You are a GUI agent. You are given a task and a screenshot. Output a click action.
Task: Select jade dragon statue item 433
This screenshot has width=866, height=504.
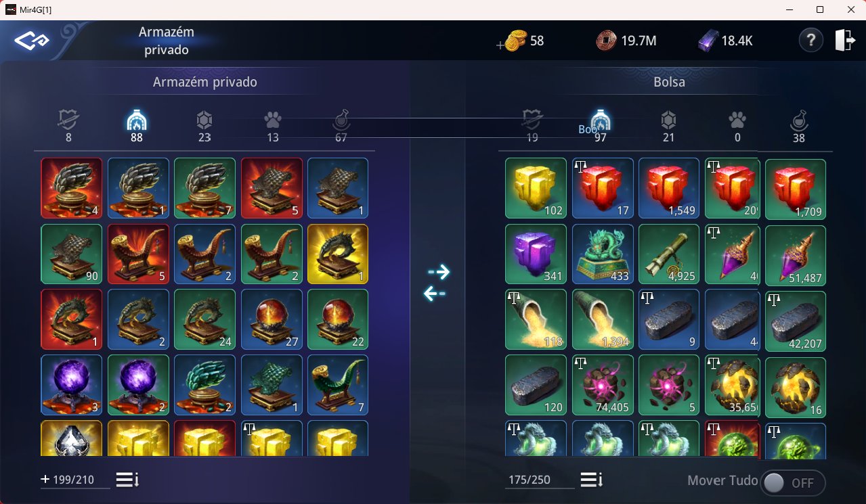pos(603,255)
